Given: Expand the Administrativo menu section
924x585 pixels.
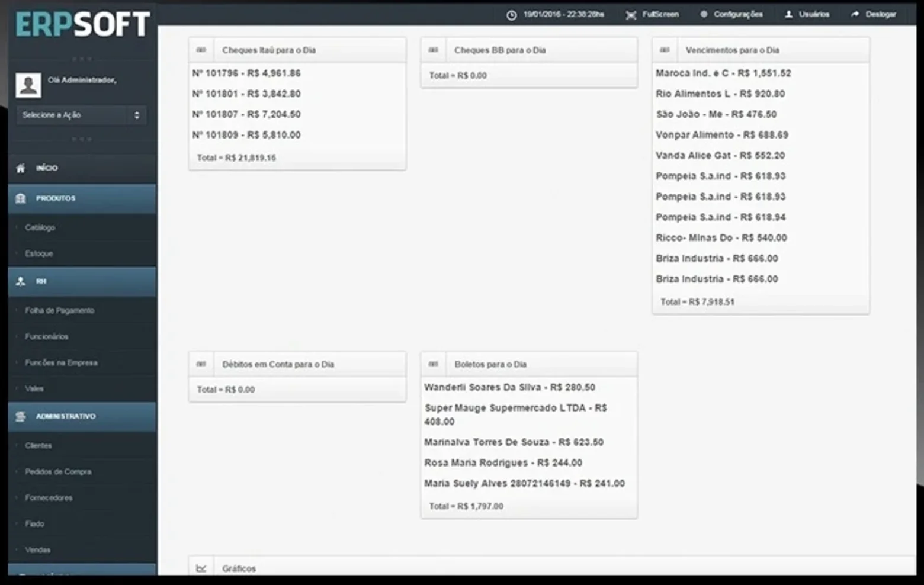Looking at the screenshot, I should coord(82,416).
